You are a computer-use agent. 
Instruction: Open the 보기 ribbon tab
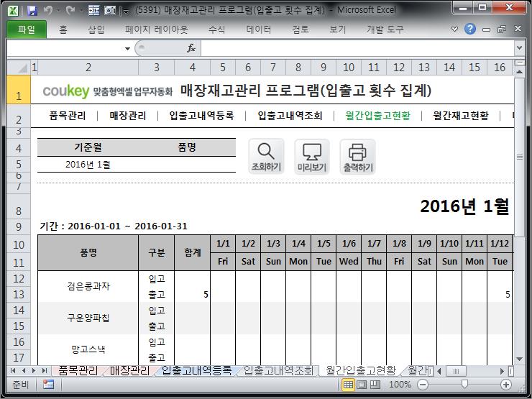pyautogui.click(x=338, y=29)
